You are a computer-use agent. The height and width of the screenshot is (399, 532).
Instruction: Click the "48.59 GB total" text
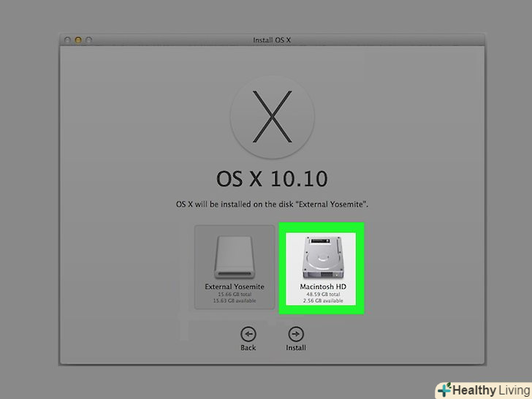pos(323,294)
